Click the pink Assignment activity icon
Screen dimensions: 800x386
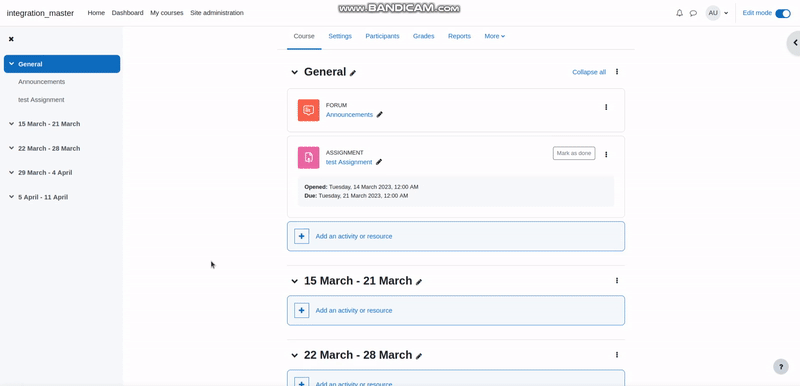pos(309,158)
